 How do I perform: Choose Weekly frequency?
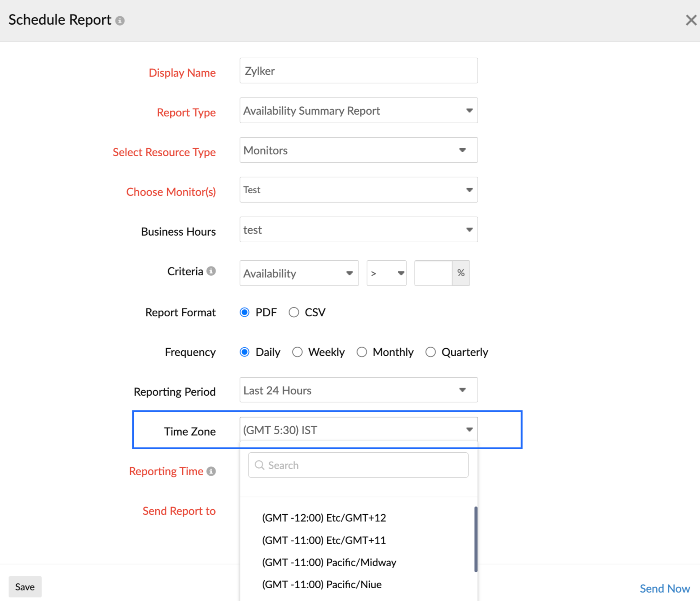point(298,352)
